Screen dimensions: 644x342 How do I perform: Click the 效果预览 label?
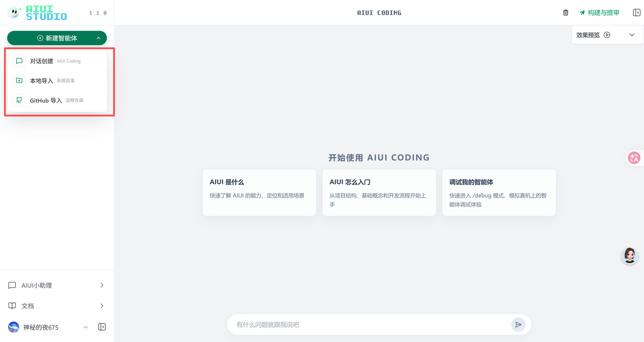588,35
